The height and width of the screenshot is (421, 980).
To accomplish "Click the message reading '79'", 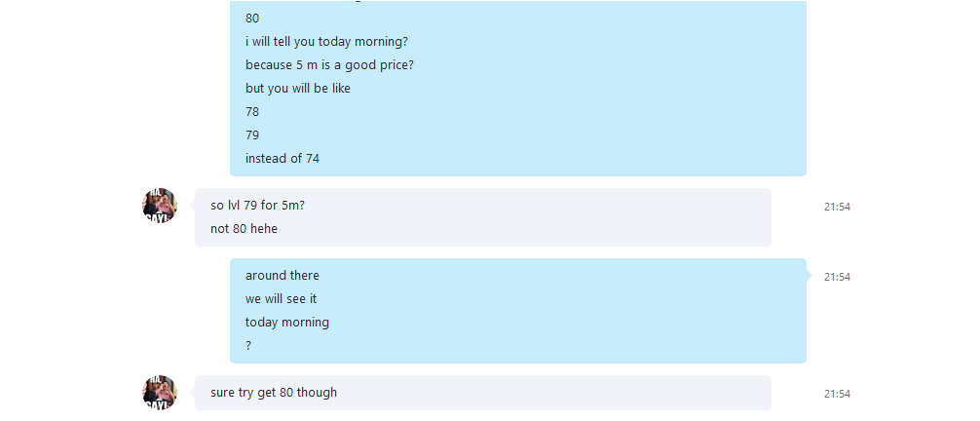I will [x=252, y=135].
